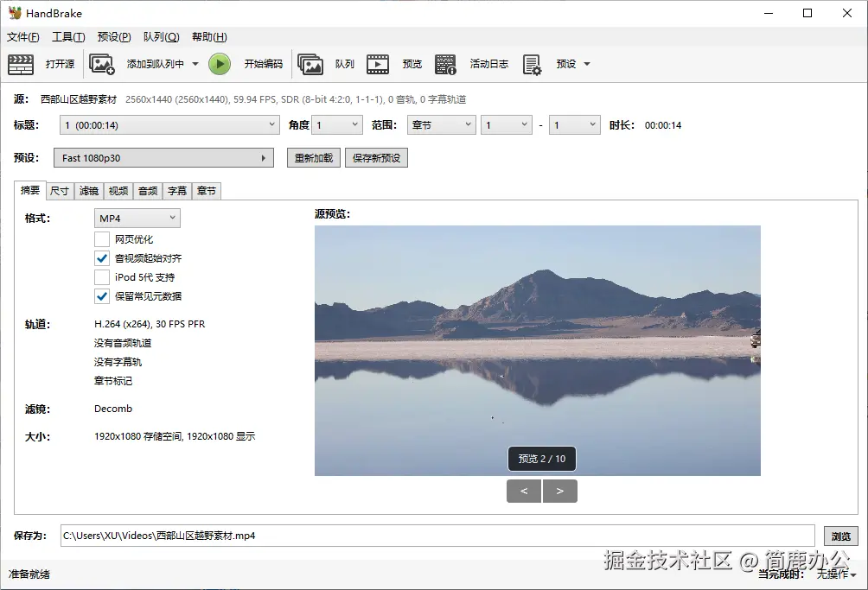The width and height of the screenshot is (868, 590).
Task: Click the 准备就绪 status text
Action: tap(29, 574)
